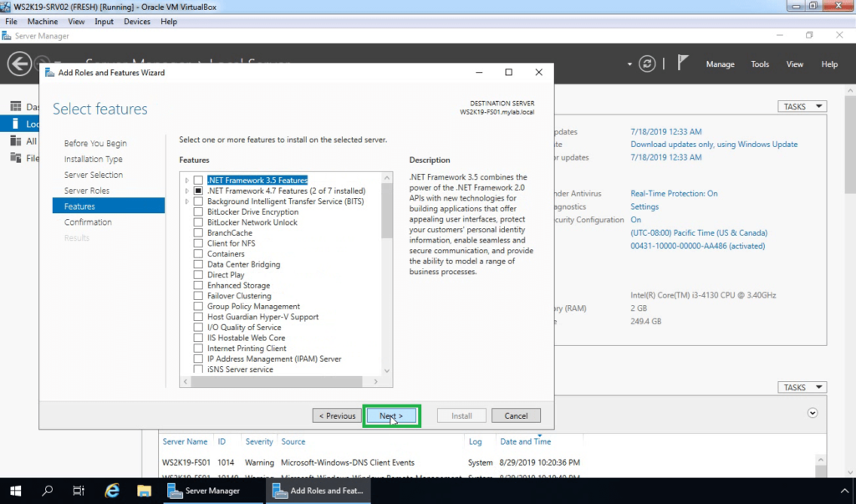Open Task View icon on taskbar
This screenshot has width=856, height=504.
point(79,491)
